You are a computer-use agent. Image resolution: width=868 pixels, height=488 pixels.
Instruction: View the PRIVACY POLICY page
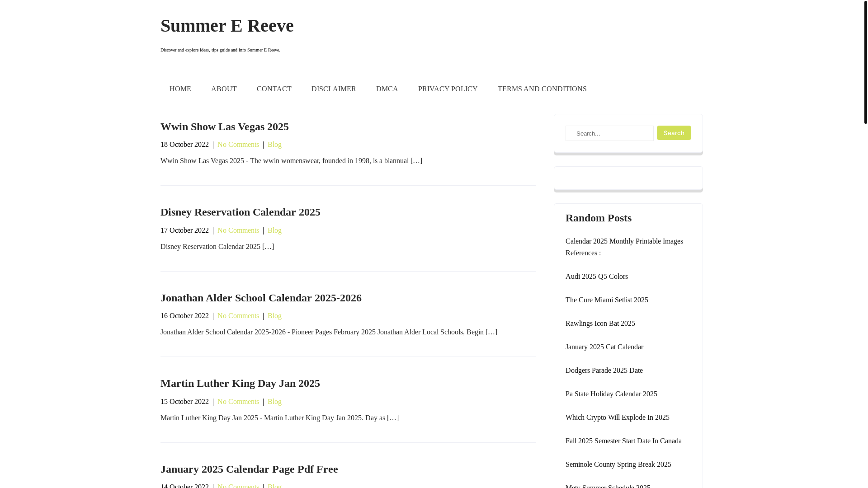tap(448, 89)
